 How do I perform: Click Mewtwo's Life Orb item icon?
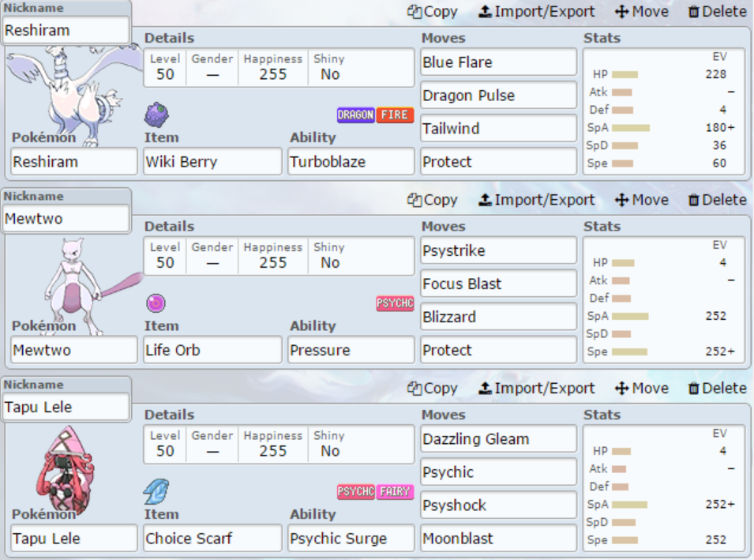(156, 303)
